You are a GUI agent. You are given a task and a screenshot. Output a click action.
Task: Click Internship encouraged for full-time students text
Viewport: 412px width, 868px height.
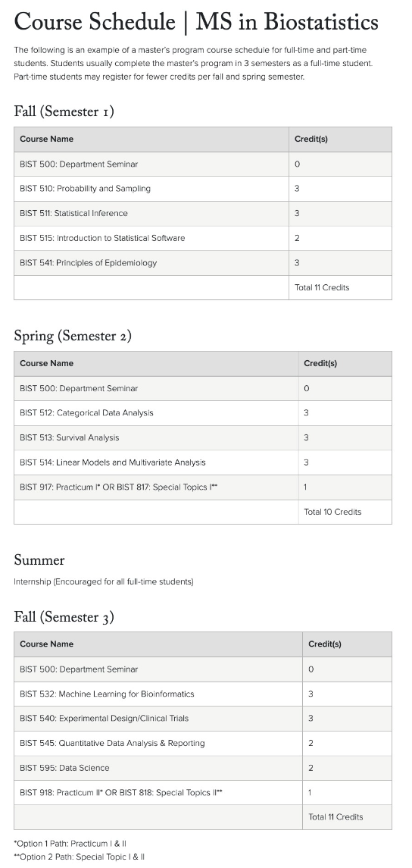tap(104, 581)
